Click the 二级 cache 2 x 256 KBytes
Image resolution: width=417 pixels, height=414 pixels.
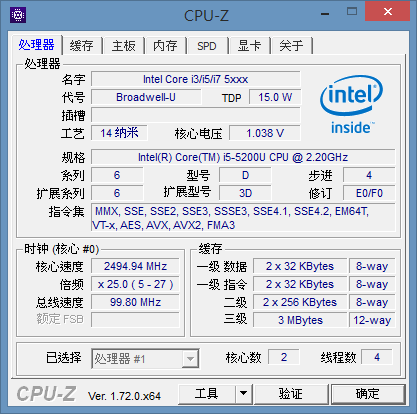pyautogui.click(x=300, y=302)
